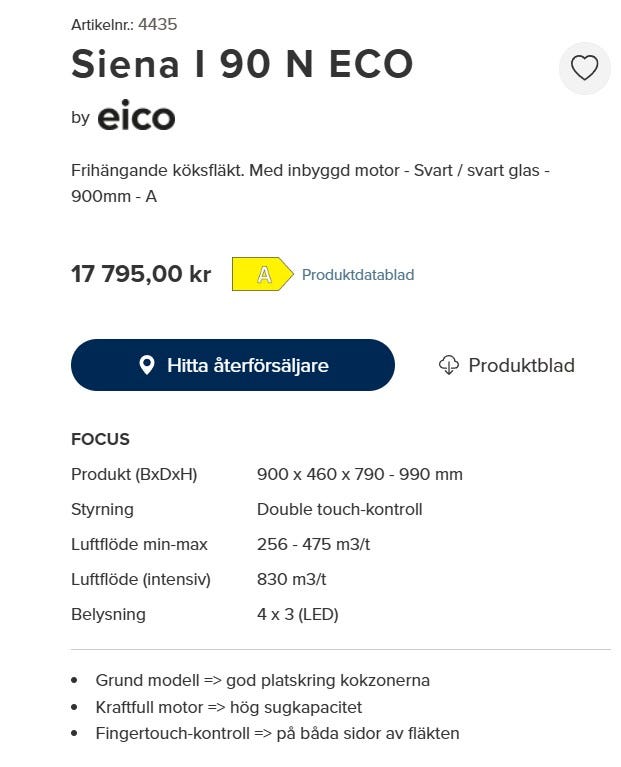The height and width of the screenshot is (767, 621).
Task: Click the price 17 795,00 kr
Action: tap(141, 274)
